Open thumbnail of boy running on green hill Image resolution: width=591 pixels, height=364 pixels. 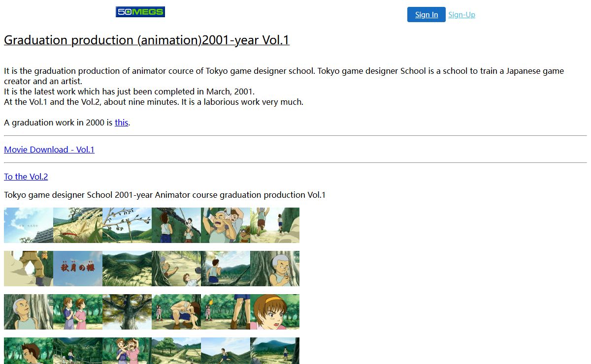[x=226, y=351]
